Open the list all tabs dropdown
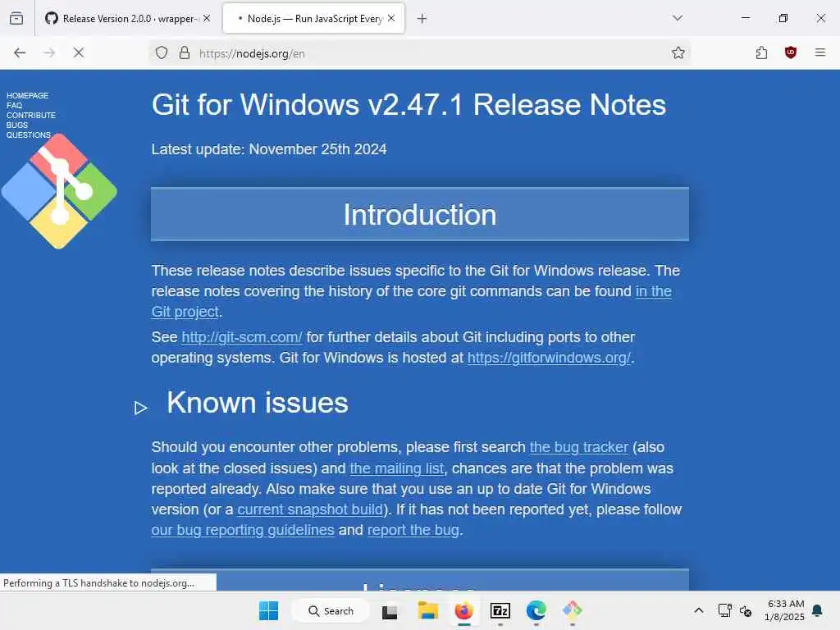 678,18
